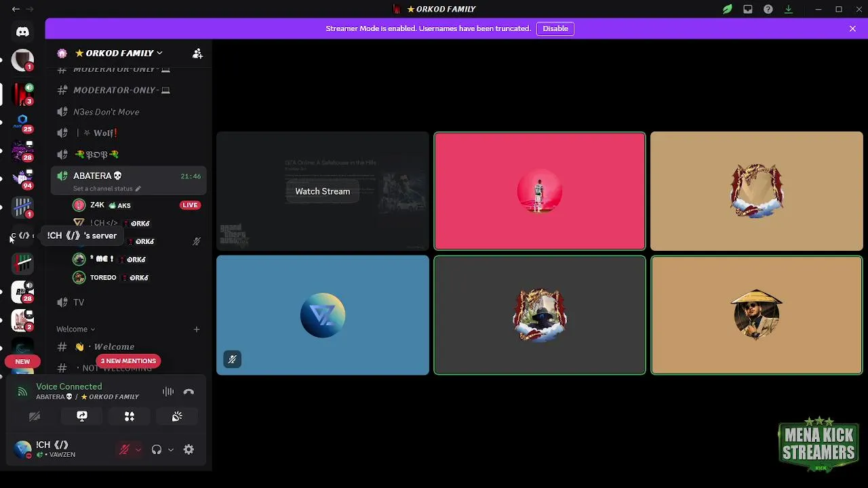Viewport: 868px width, 488px height.
Task: Select the dark gray dragon-frame participant tile
Action: click(x=540, y=315)
